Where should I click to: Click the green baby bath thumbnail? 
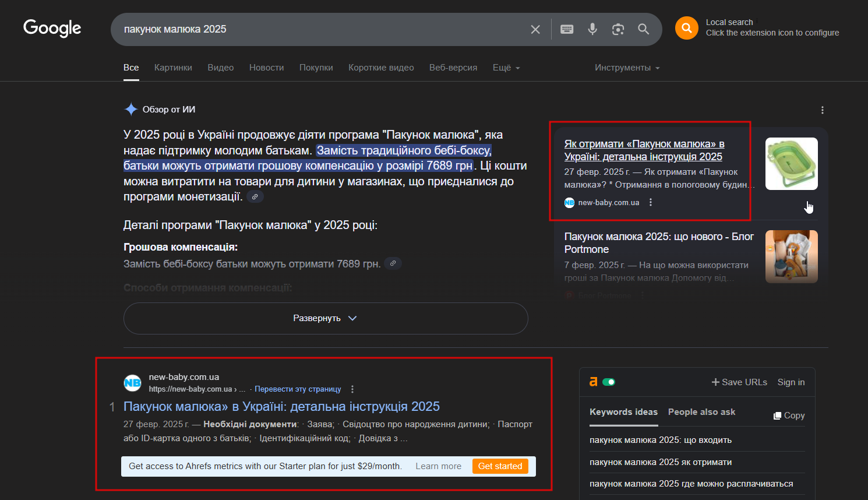coord(792,164)
